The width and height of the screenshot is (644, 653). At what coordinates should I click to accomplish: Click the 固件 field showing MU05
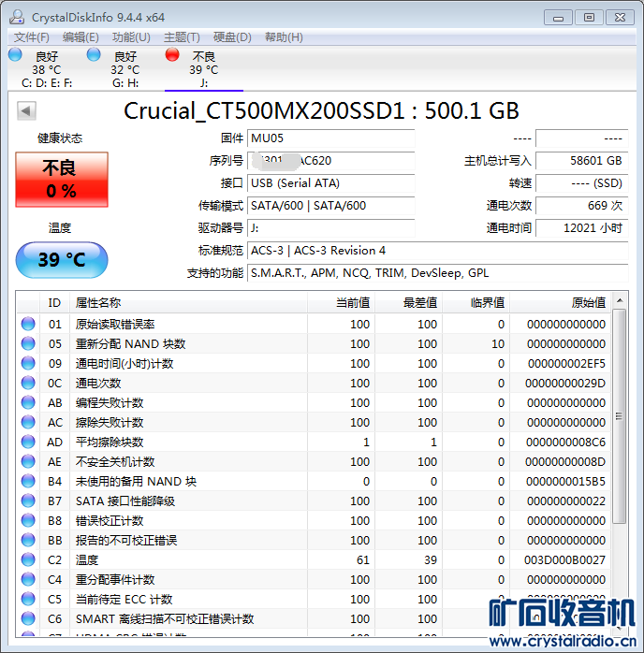[x=331, y=138]
